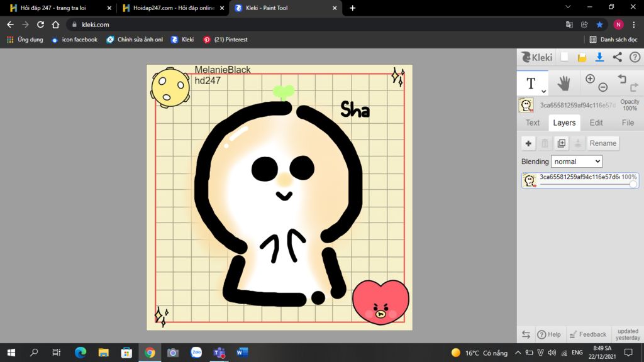
Task: Open the tool selection dropdown arrow
Action: 544,91
